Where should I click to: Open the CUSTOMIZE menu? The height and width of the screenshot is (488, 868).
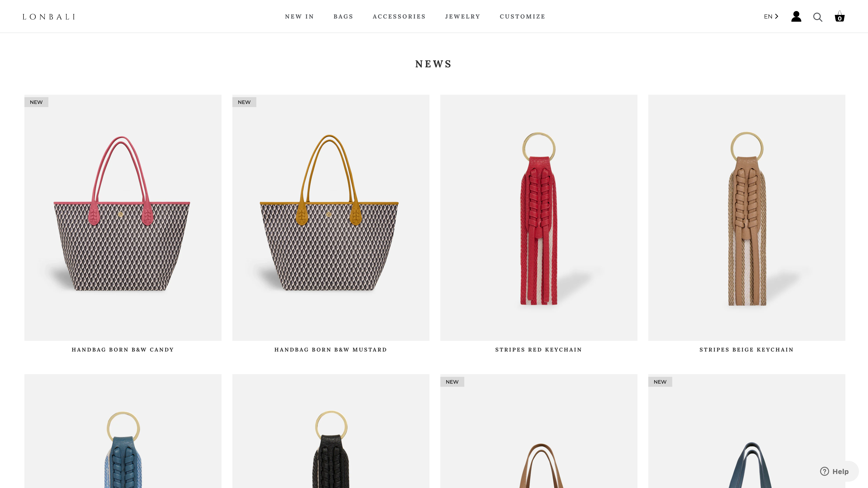tap(522, 16)
